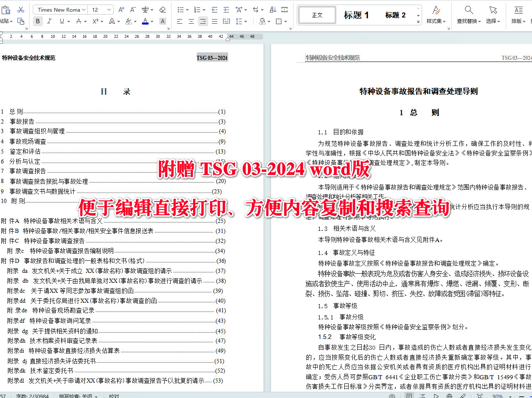The height and width of the screenshot is (398, 532).
Task: Click the Layout (排版) icon
Action: [x=518, y=10]
